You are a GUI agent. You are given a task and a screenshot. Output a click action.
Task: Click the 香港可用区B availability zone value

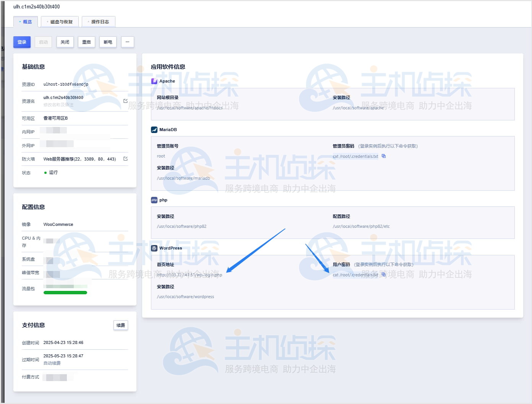tap(55, 118)
